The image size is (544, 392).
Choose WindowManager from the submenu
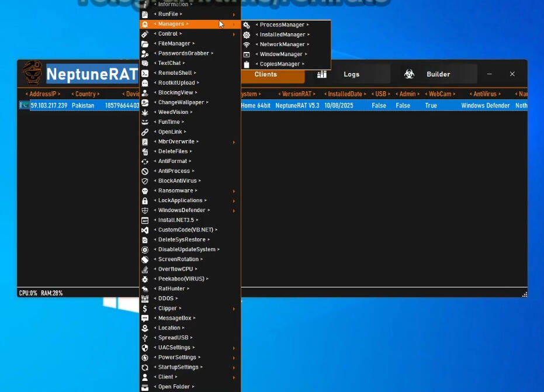[286, 54]
